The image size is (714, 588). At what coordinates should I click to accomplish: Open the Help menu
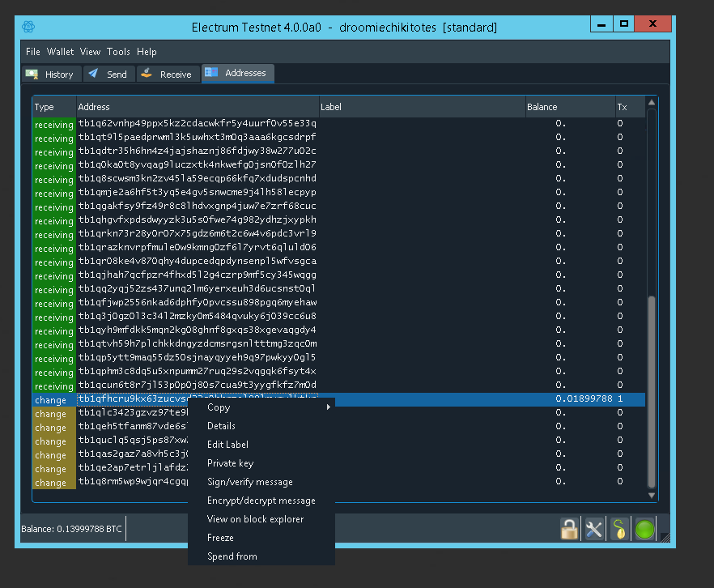[x=147, y=52]
